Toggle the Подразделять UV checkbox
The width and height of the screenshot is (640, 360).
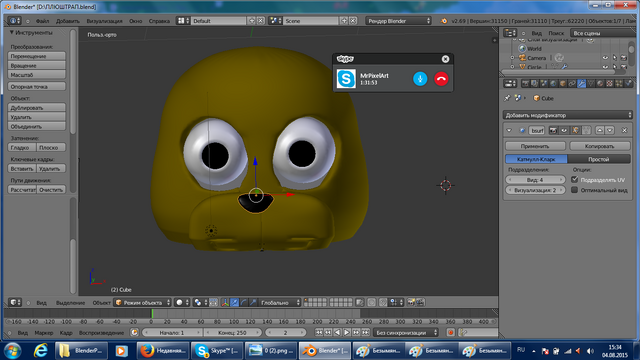tap(575, 180)
